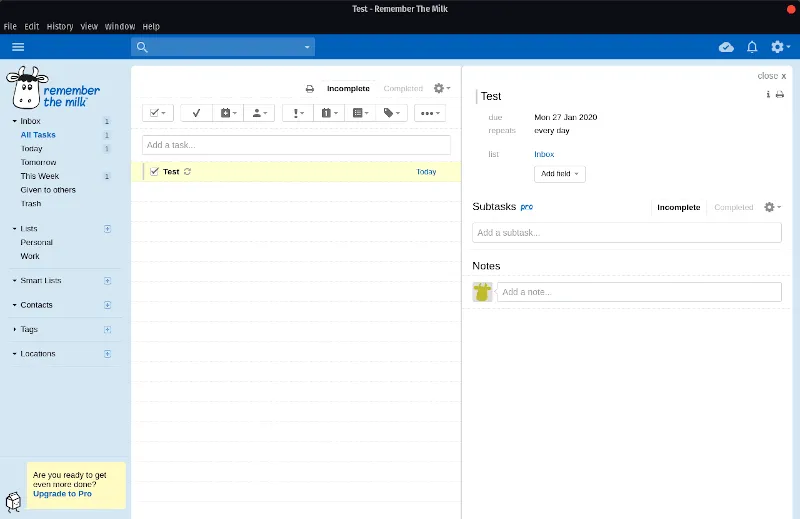Open the History menu
800x519 pixels.
(60, 27)
